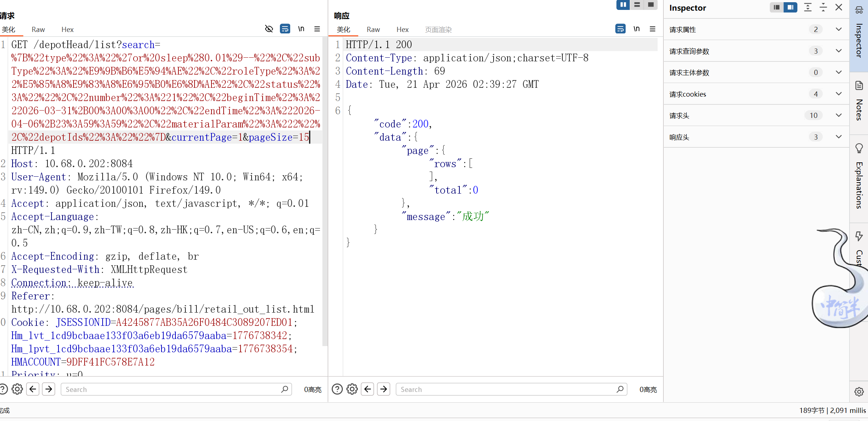
Task: Open request search settings gear
Action: point(17,389)
